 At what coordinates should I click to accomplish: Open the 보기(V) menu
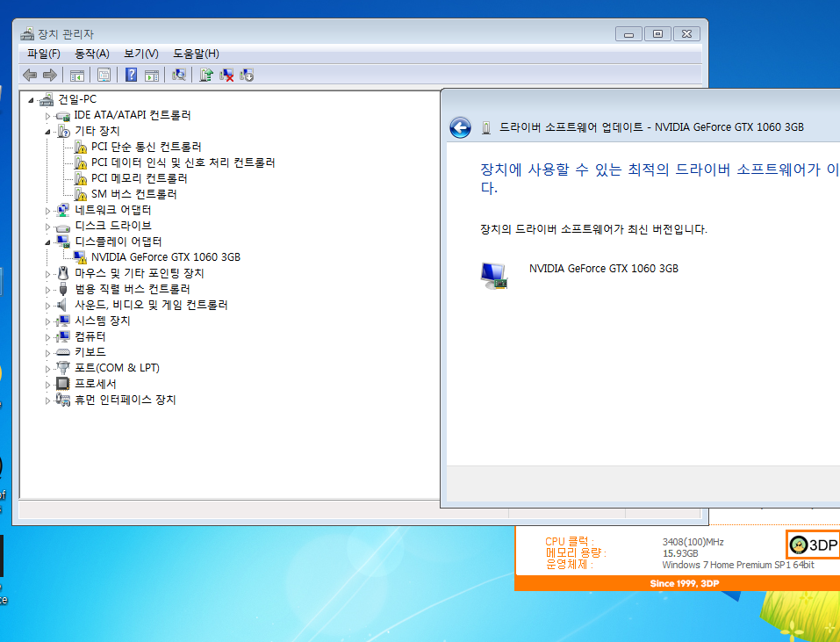coord(141,54)
